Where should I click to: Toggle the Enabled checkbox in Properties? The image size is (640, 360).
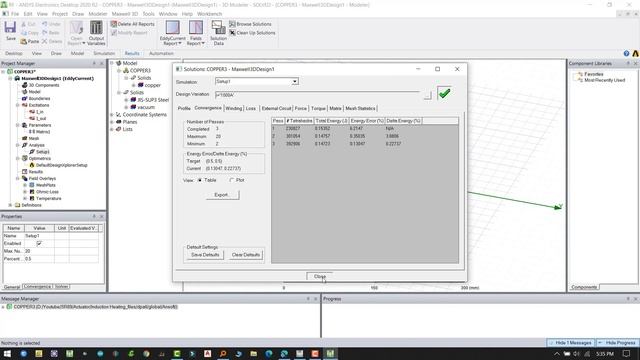[x=39, y=243]
